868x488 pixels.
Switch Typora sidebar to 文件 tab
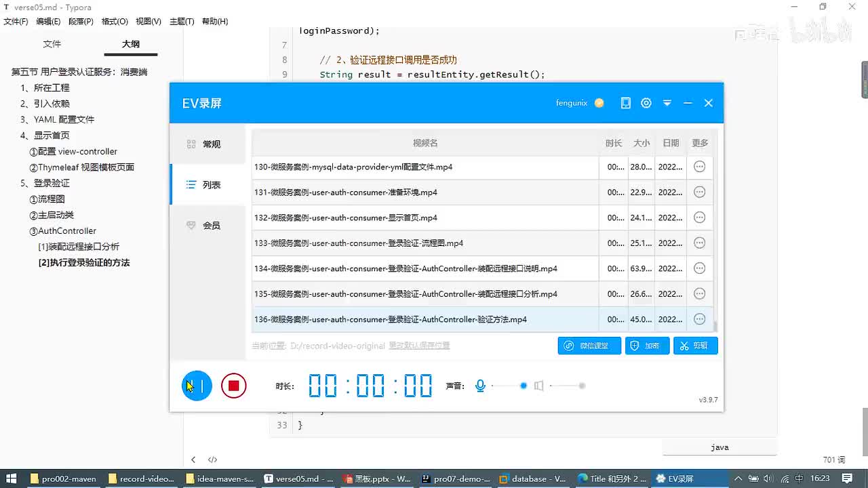point(52,44)
